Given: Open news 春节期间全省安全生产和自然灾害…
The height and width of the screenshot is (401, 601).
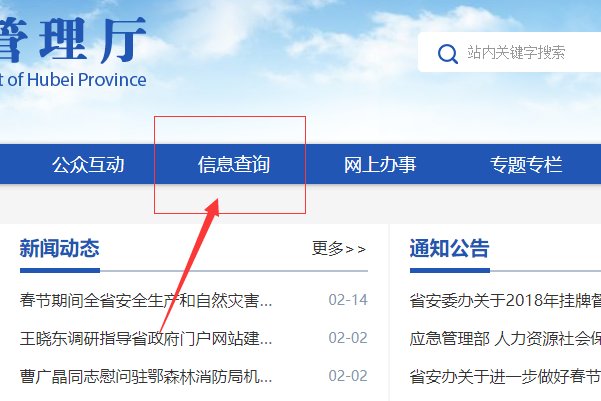Looking at the screenshot, I should tap(146, 300).
